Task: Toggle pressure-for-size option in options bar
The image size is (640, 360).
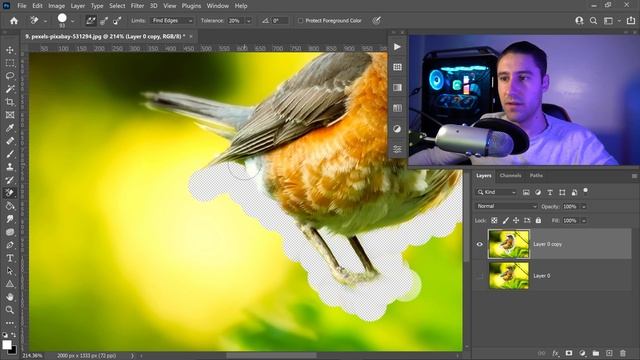Action: [x=376, y=20]
